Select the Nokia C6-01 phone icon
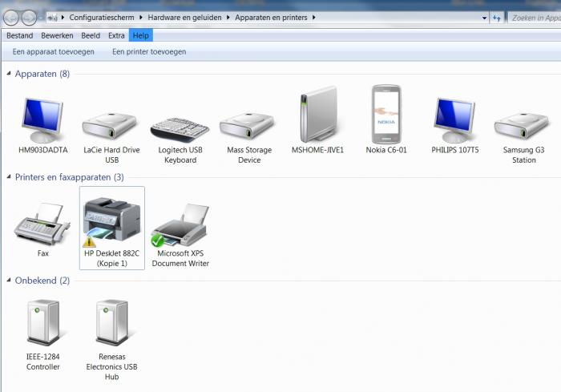Viewport: 561px width, 392px height. click(x=386, y=114)
